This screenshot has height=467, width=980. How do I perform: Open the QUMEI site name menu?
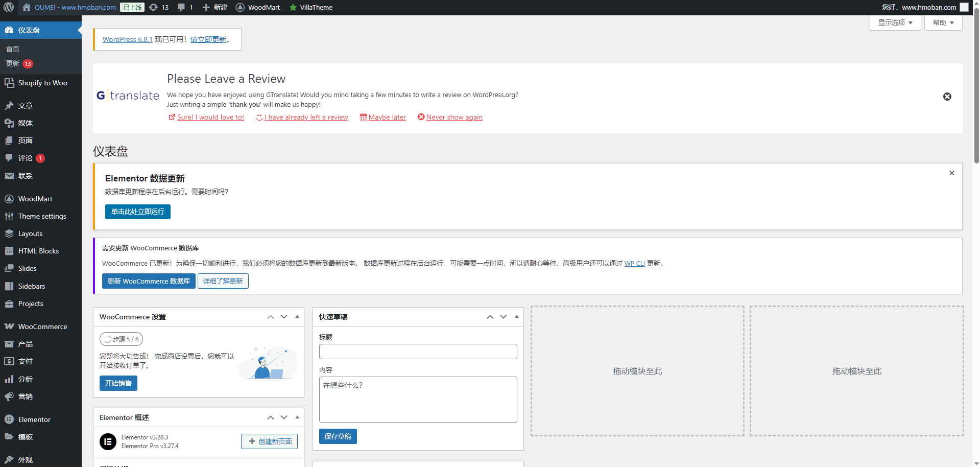(x=70, y=7)
